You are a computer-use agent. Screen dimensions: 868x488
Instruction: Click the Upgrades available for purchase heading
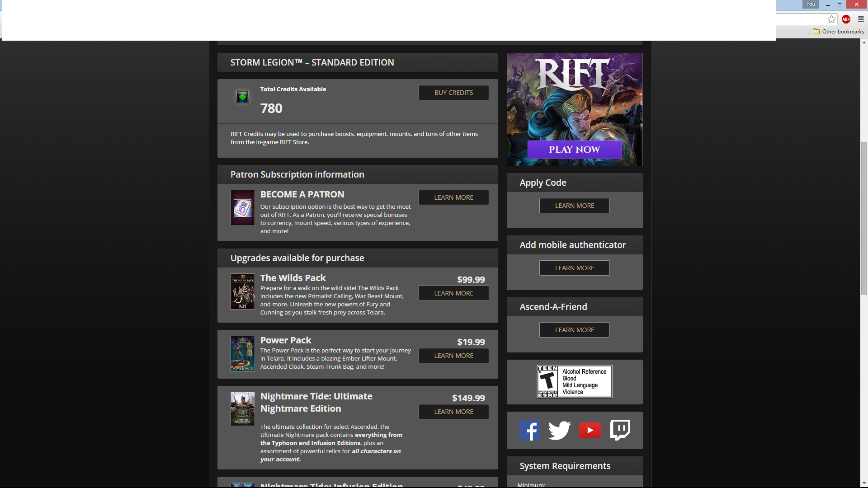point(297,258)
